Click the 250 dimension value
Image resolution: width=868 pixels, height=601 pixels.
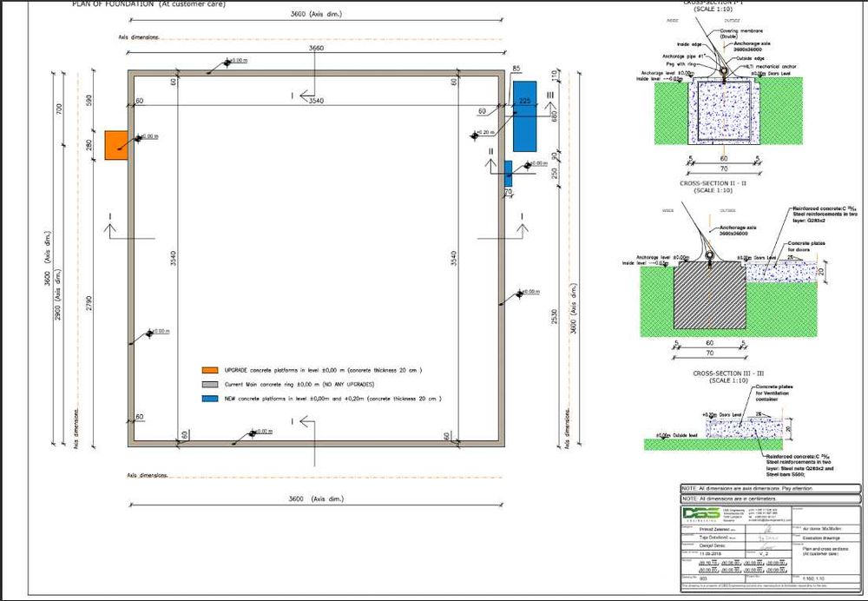(x=554, y=174)
